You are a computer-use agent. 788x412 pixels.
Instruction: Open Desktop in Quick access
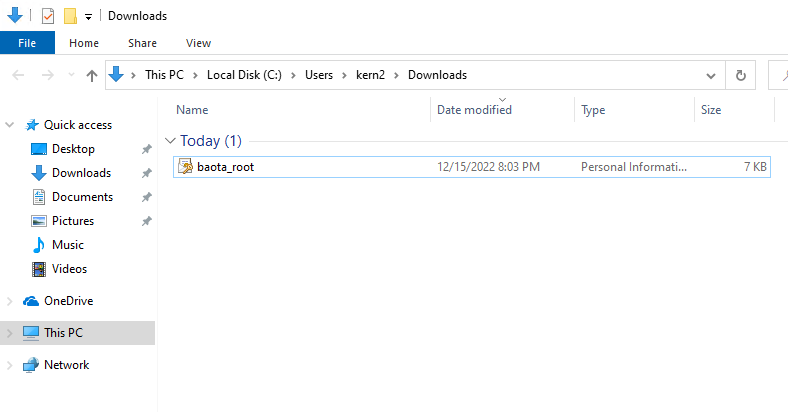(x=73, y=149)
